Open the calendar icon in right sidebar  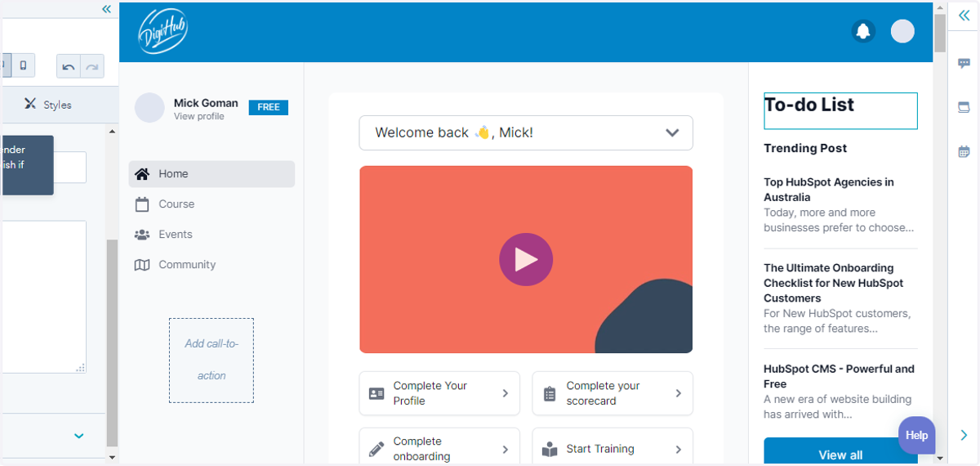click(x=964, y=151)
